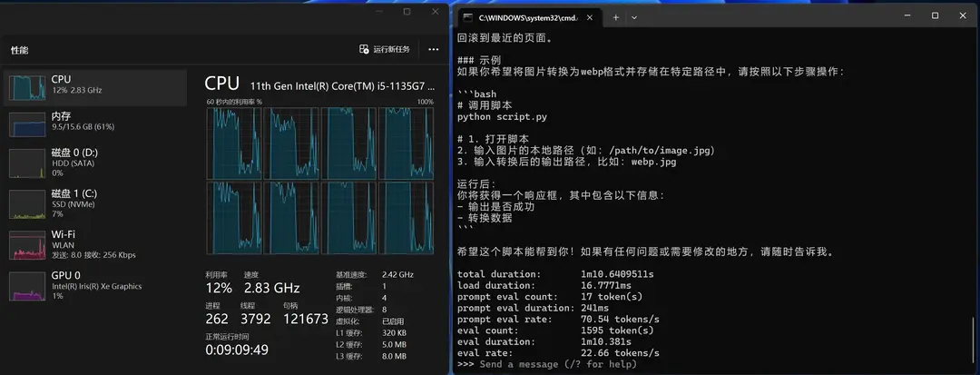Viewport: 980px width, 375px height.
Task: Click the 'eval rate: 22.66 tokens/s' line
Action: (558, 353)
